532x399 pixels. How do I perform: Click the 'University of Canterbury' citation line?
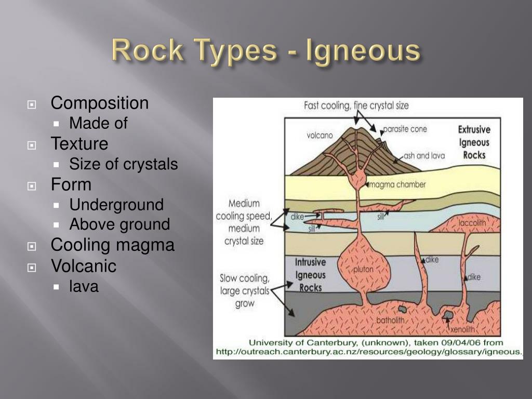click(376, 343)
